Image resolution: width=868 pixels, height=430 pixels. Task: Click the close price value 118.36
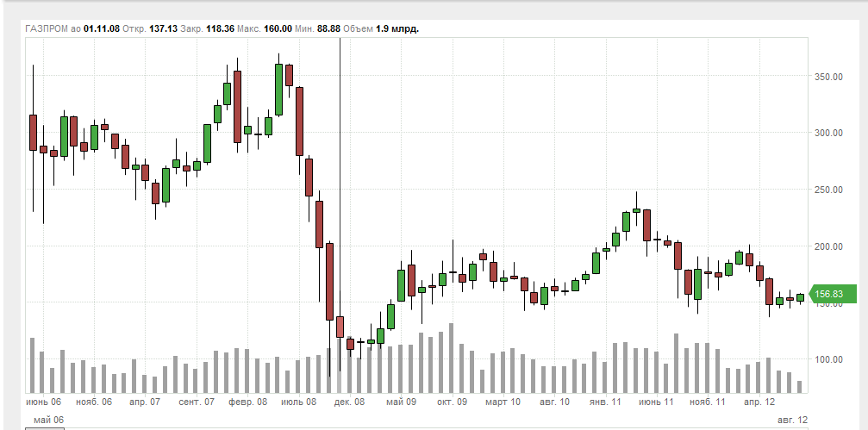[221, 28]
